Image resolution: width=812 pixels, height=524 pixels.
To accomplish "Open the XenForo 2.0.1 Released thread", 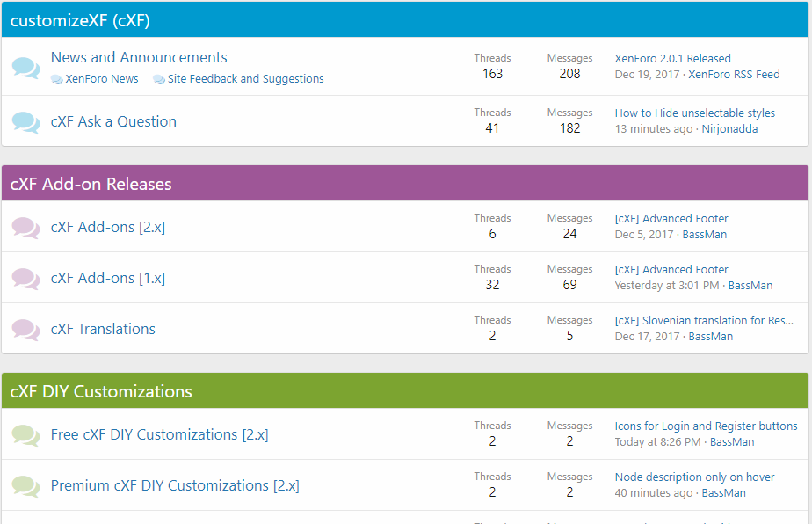I will click(672, 59).
